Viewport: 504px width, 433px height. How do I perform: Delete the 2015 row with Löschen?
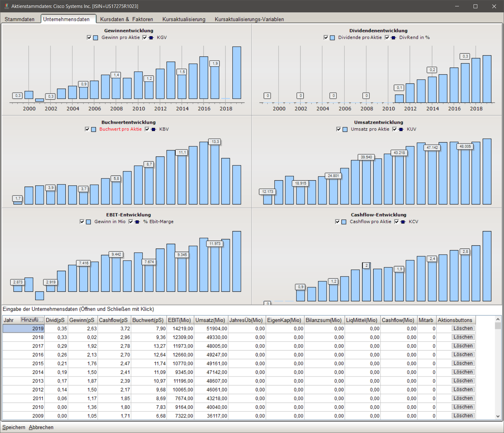463,363
